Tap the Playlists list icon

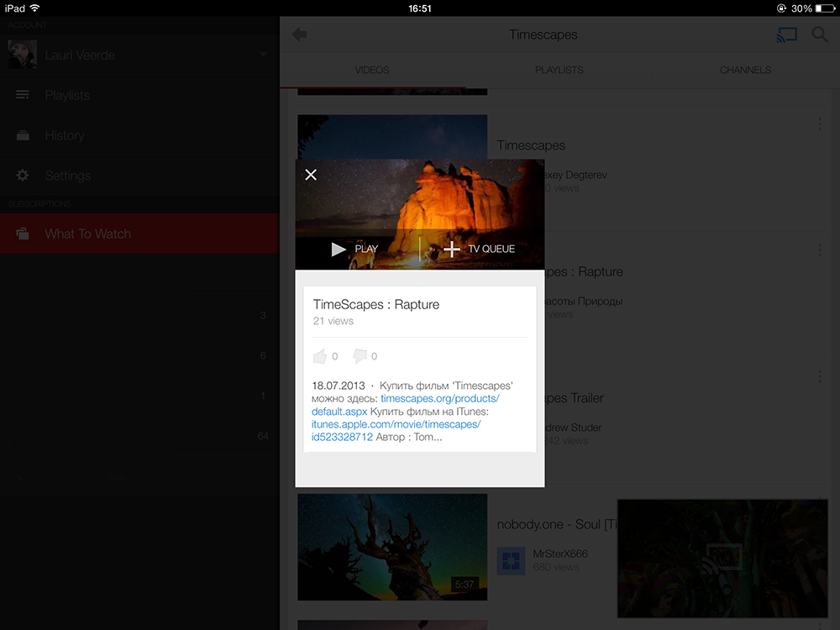point(23,96)
